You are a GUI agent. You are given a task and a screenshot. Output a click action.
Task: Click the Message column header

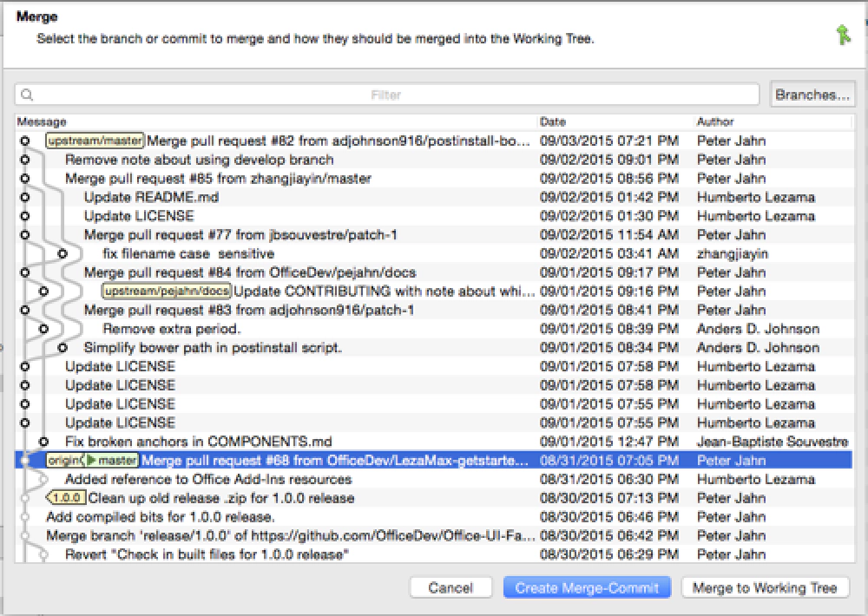(x=42, y=121)
